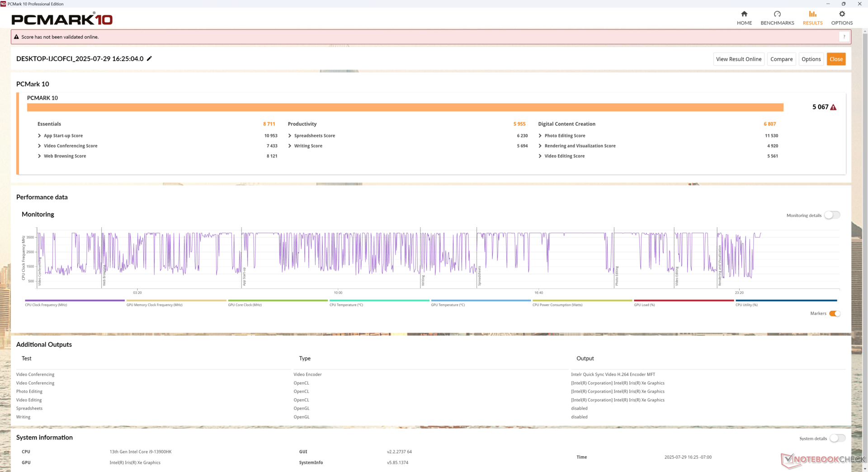868x472 pixels.
Task: Turn off the Markers switch
Action: [x=835, y=313]
